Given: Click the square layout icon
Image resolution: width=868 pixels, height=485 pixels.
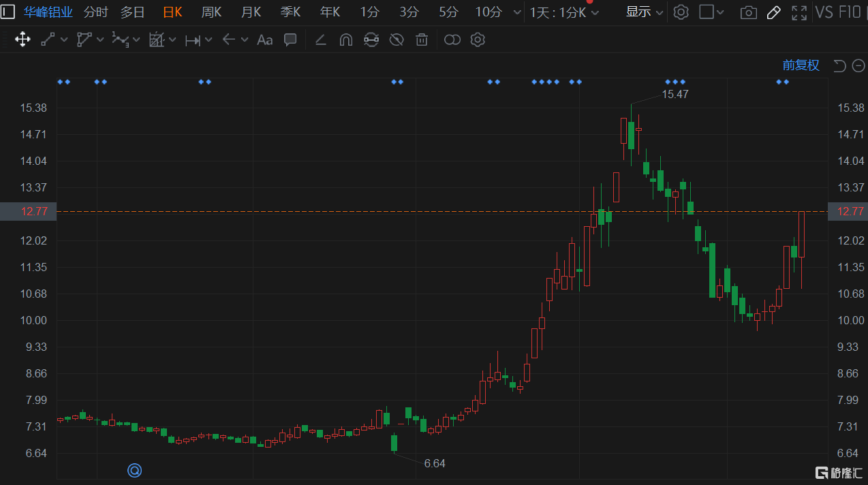Looking at the screenshot, I should click(x=707, y=12).
